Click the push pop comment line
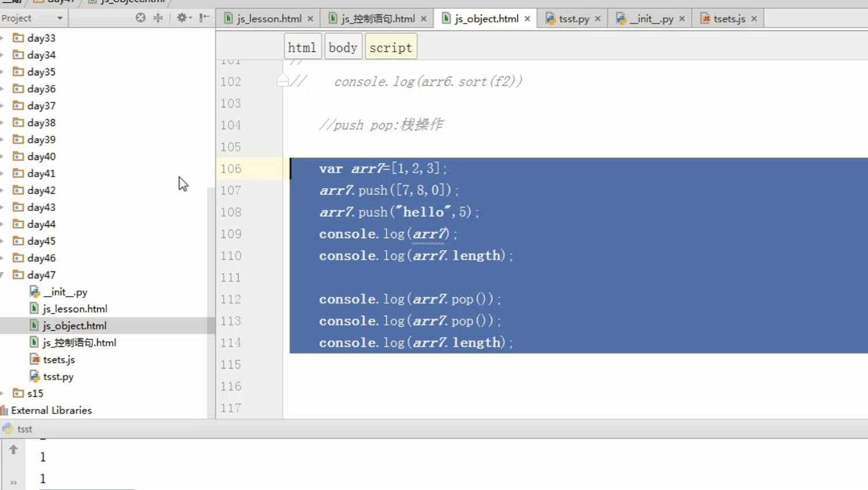 [x=381, y=125]
